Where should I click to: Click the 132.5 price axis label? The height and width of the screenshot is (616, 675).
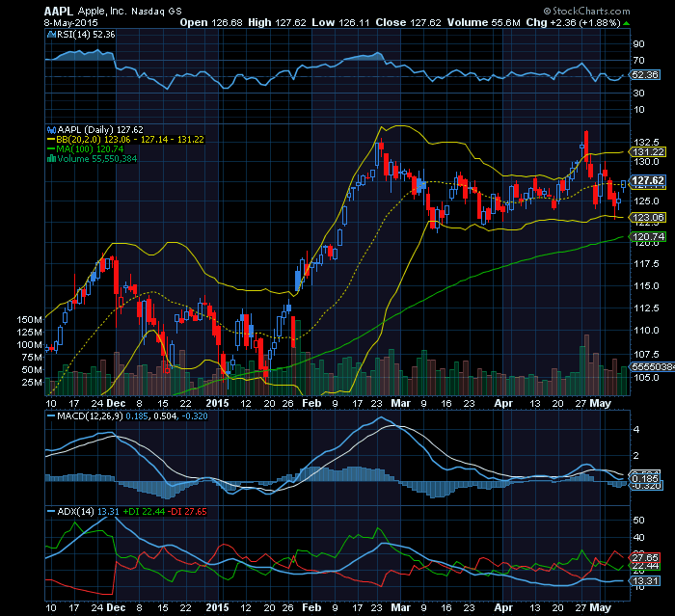[646, 142]
